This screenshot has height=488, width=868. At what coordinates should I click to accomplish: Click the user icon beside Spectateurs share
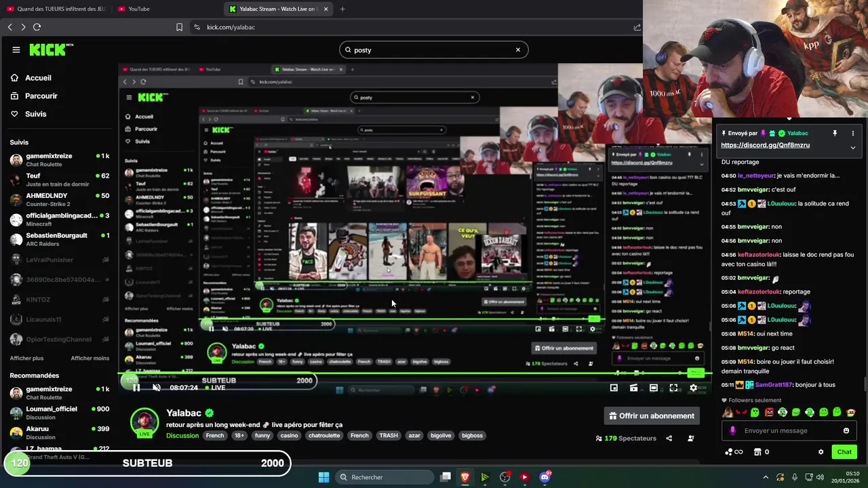[x=691, y=439]
